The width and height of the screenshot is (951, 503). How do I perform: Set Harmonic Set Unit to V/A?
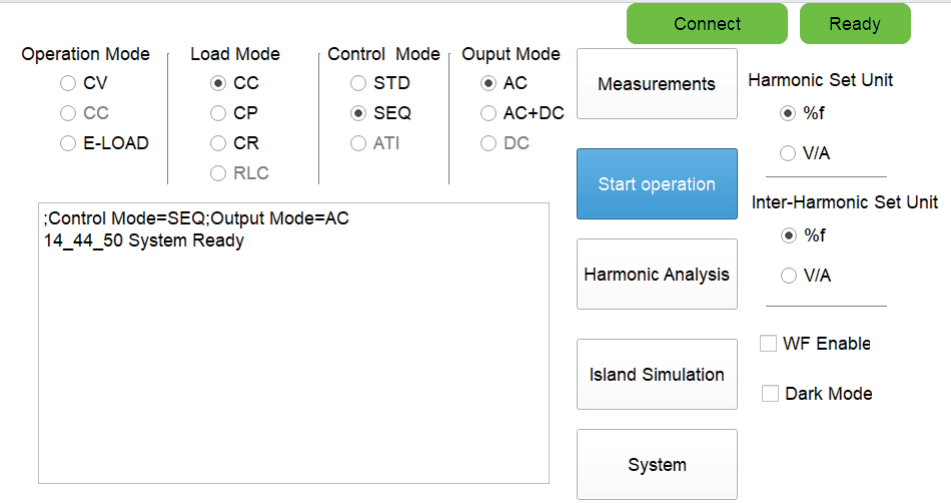tap(788, 153)
